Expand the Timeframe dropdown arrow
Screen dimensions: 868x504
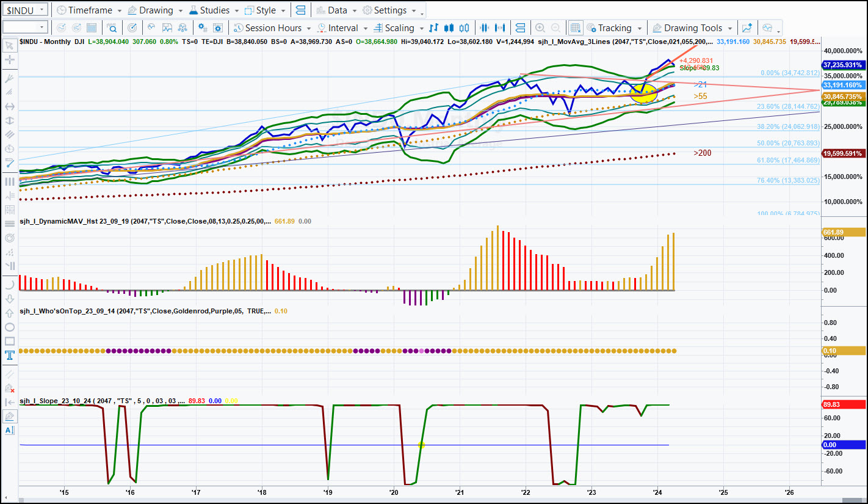pyautogui.click(x=119, y=11)
